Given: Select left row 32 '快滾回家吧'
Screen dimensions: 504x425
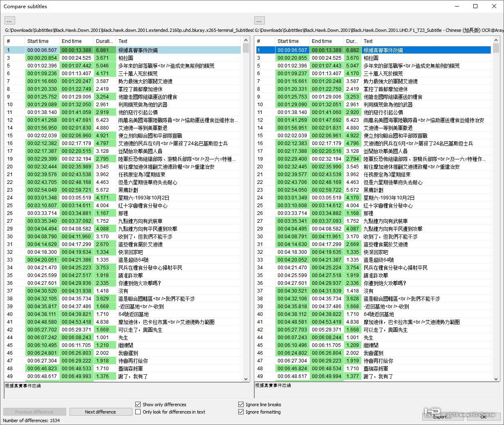Looking at the screenshot, I should pos(130,252).
